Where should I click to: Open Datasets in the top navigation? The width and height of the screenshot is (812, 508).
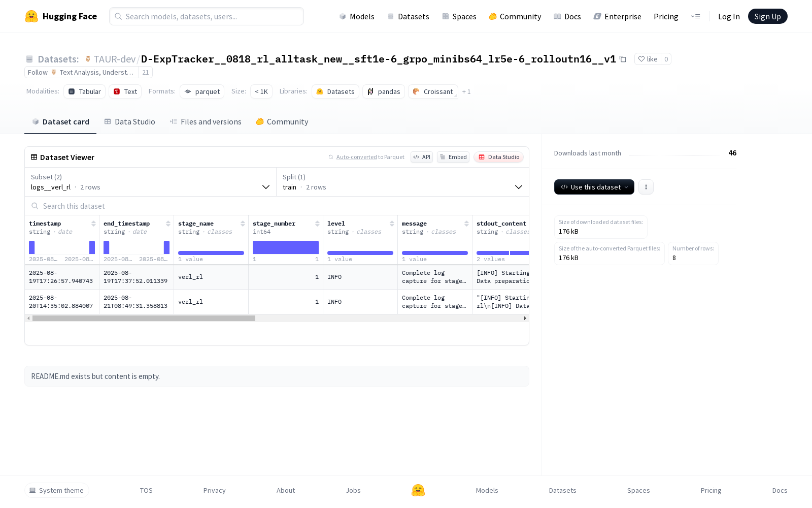[x=408, y=16]
